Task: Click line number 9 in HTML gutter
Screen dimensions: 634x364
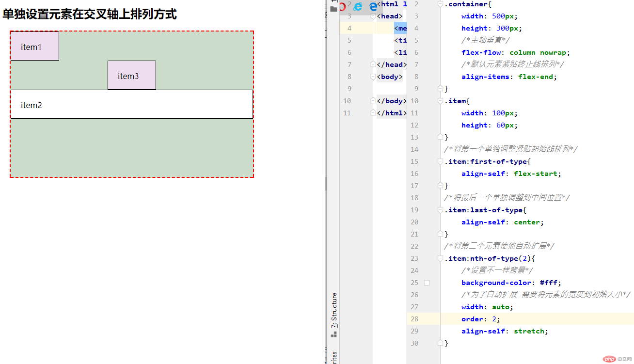Action: click(x=349, y=89)
